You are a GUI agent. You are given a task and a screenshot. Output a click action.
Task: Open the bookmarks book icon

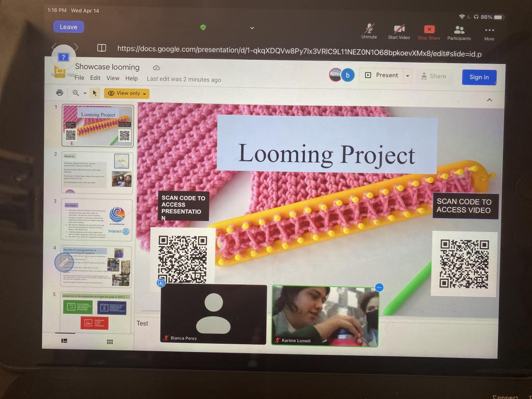(x=101, y=48)
